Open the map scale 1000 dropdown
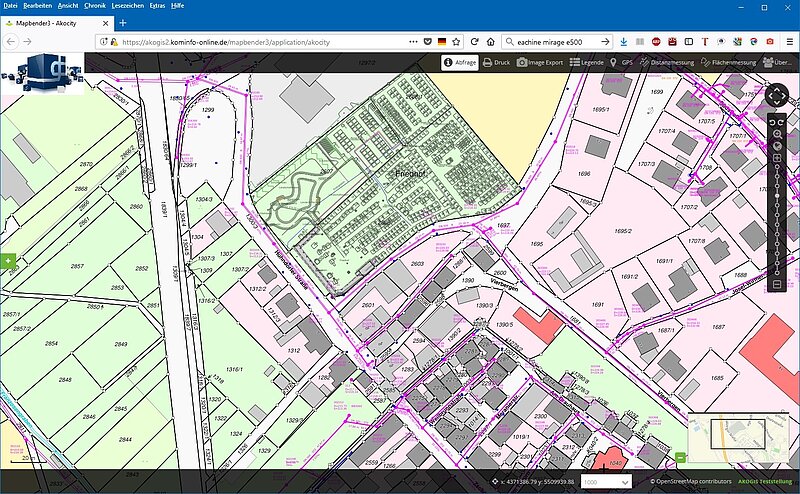Screen dimensions: 800x494 [604, 482]
